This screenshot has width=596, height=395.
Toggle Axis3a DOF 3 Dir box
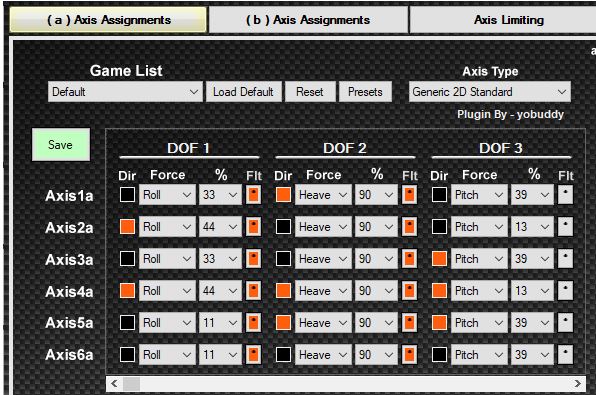(439, 259)
